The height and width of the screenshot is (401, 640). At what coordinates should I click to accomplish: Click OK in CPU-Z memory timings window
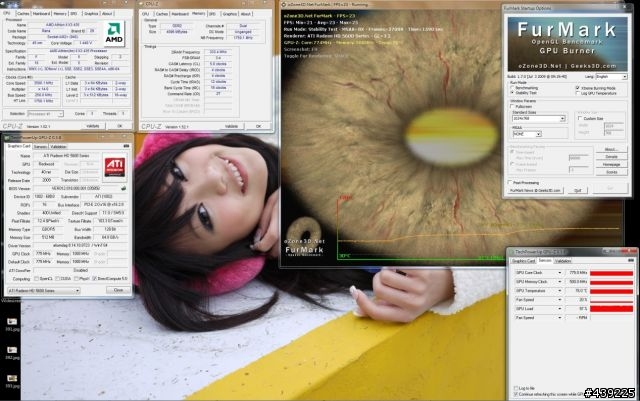258,127
